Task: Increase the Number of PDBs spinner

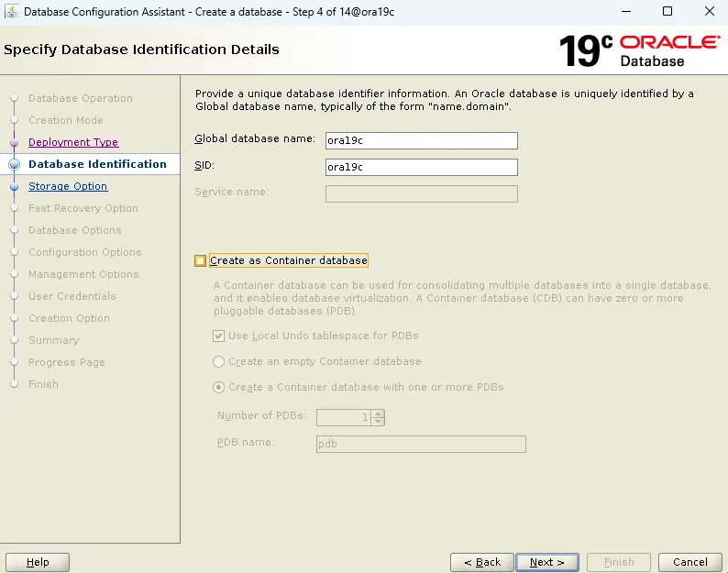Action: 379,413
